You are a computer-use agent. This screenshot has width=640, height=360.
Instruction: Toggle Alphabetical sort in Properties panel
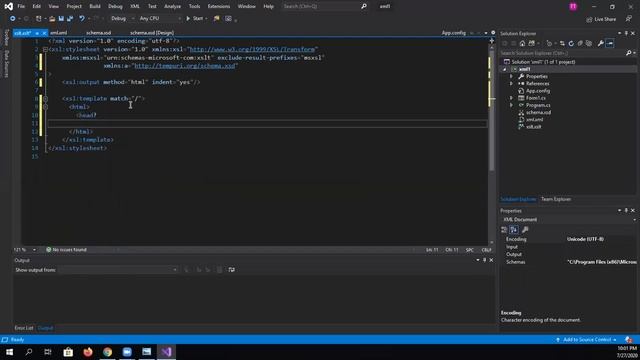(x=514, y=230)
